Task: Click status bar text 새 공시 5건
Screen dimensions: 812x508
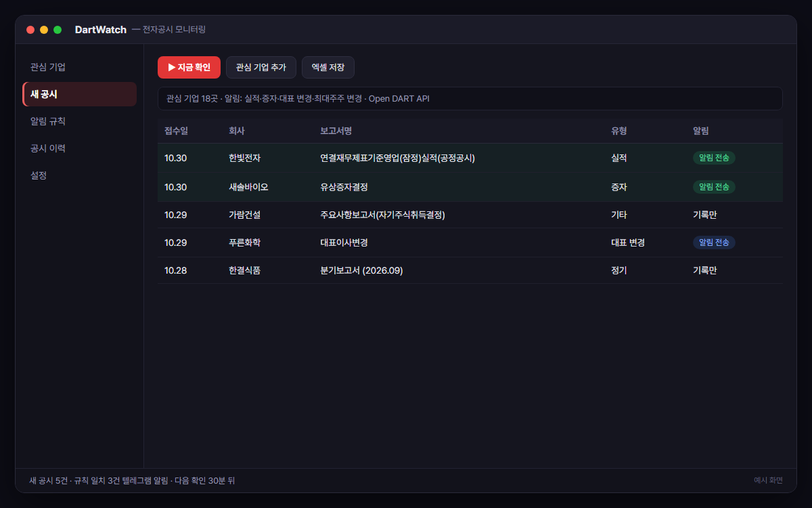Action: coord(49,480)
